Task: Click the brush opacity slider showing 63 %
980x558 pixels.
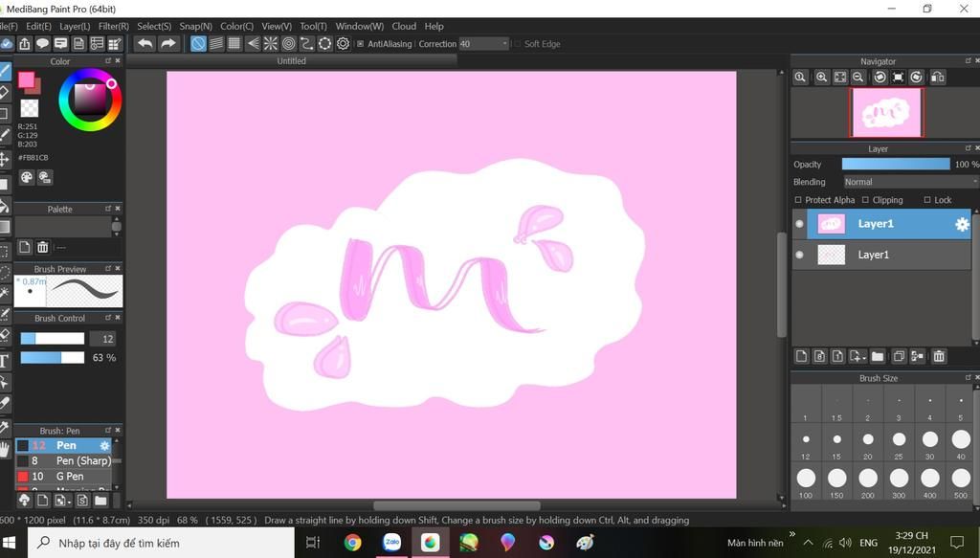Action: pos(53,357)
